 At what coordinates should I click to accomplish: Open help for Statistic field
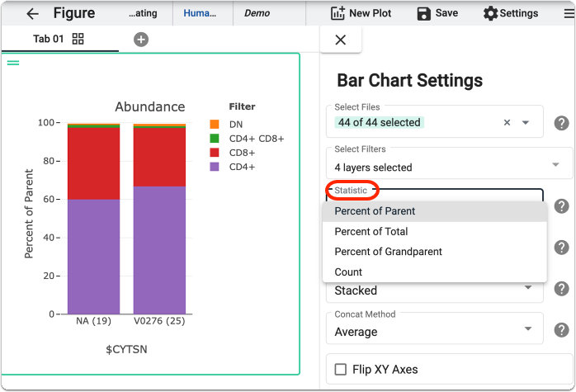click(561, 206)
